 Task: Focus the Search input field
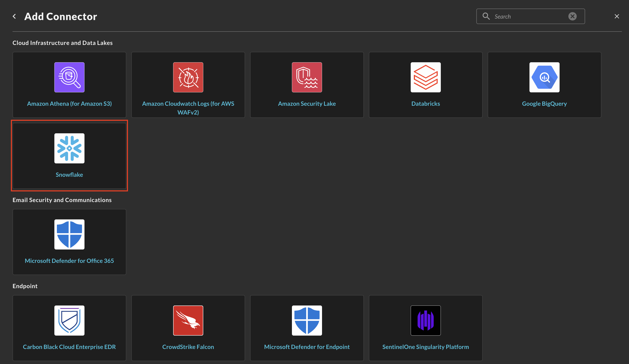531,17
